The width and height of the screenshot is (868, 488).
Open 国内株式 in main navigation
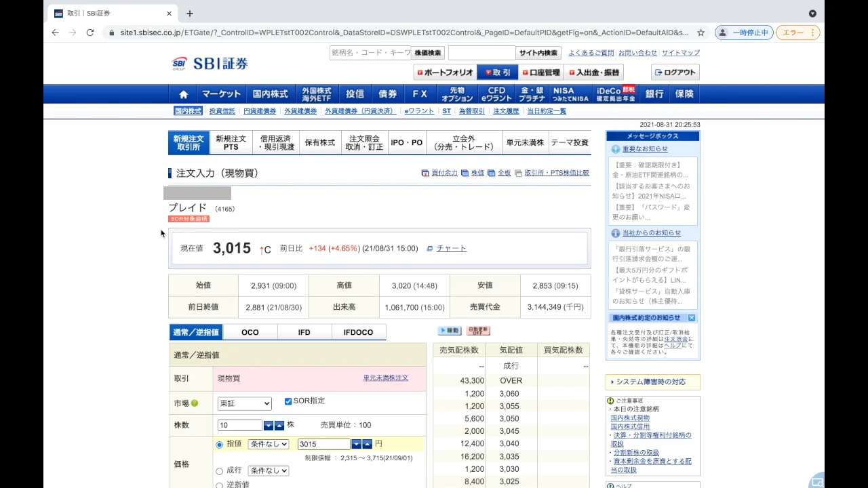coord(271,94)
